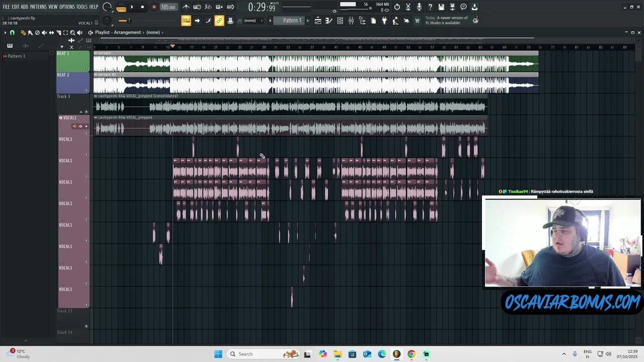The height and width of the screenshot is (362, 644).
Task: Open the VIEW menu
Action: [53, 7]
